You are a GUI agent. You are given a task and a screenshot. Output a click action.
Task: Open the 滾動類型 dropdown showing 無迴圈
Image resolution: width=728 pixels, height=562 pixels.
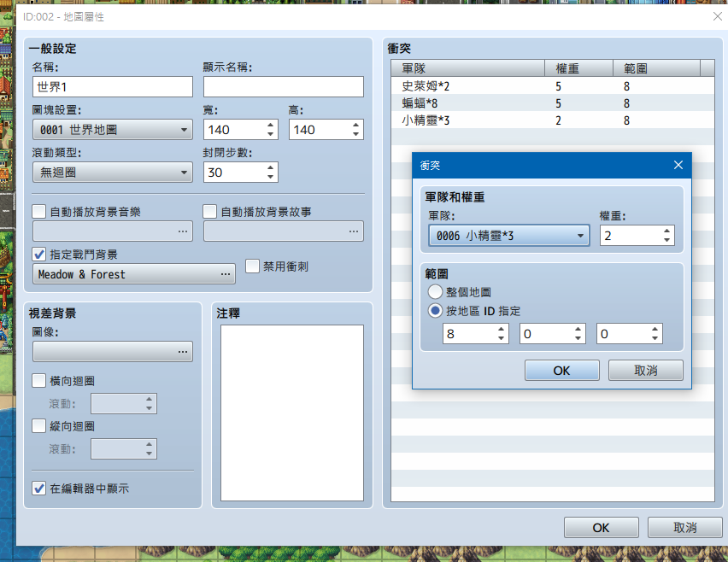point(112,173)
